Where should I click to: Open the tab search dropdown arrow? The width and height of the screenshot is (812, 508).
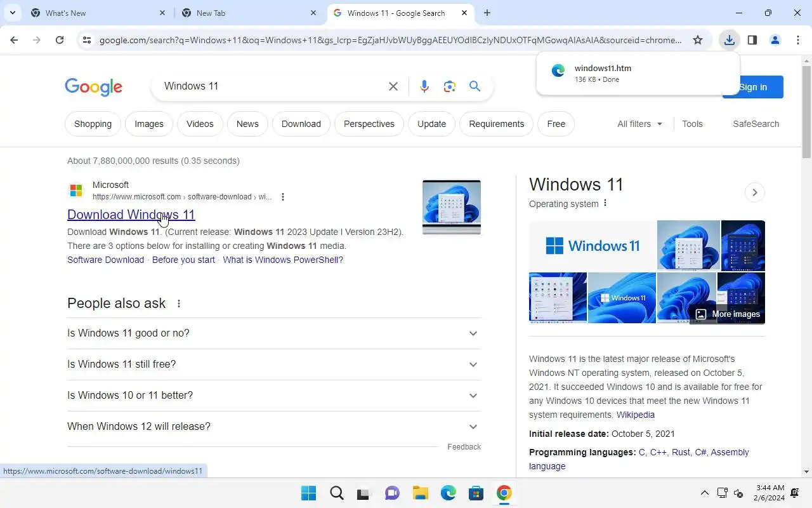[x=12, y=13]
